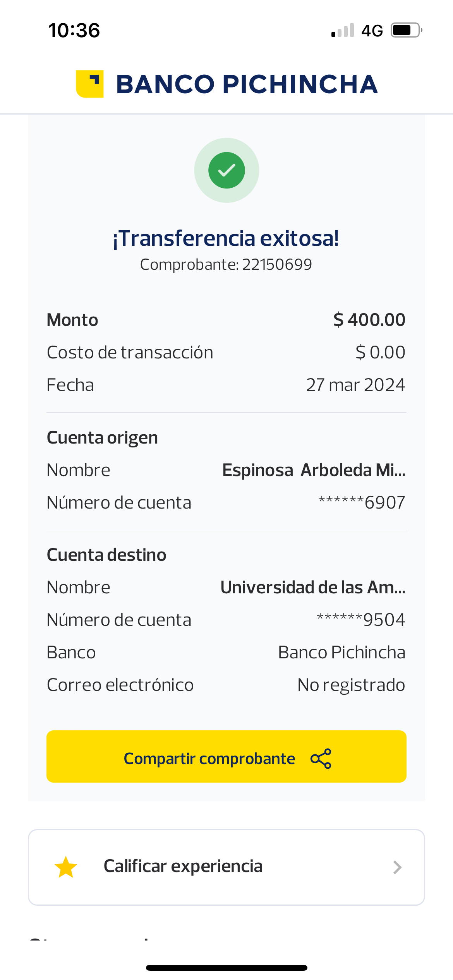
Task: Tap the share icon on the yellow button
Action: (x=321, y=759)
